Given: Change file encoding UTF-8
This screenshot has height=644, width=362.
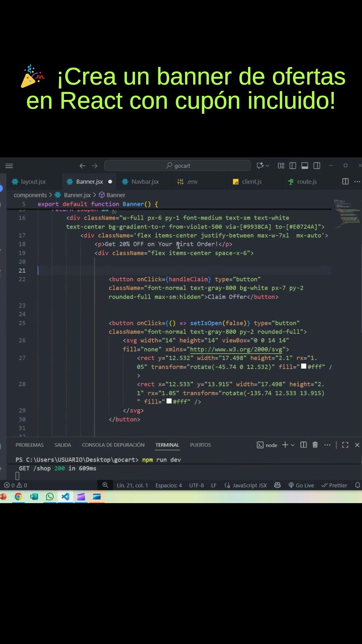Looking at the screenshot, I should point(196,485).
